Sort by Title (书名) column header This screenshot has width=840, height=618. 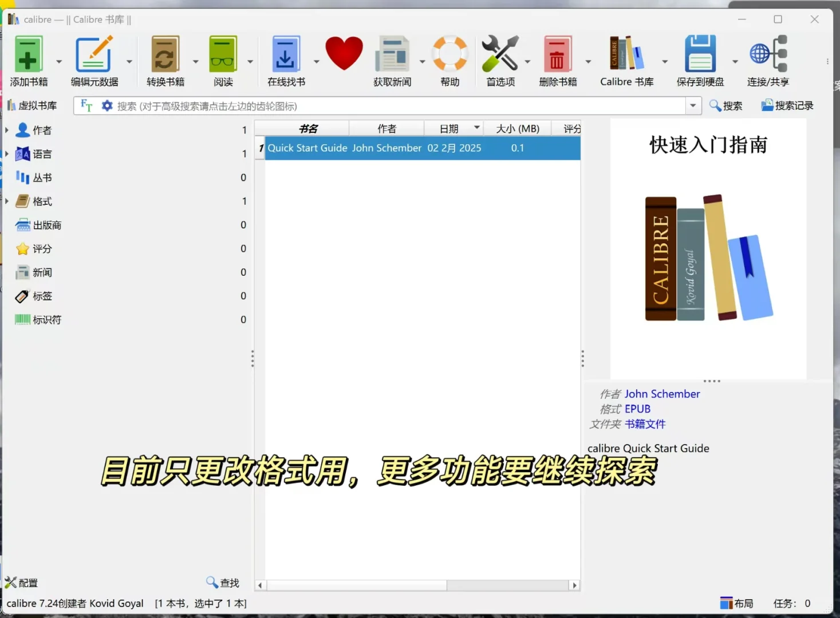tap(307, 128)
